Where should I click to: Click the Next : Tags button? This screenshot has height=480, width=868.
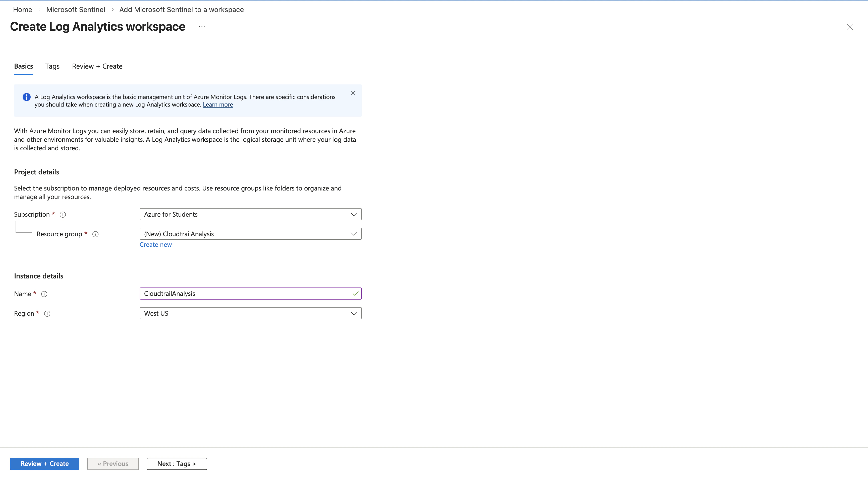pos(177,463)
